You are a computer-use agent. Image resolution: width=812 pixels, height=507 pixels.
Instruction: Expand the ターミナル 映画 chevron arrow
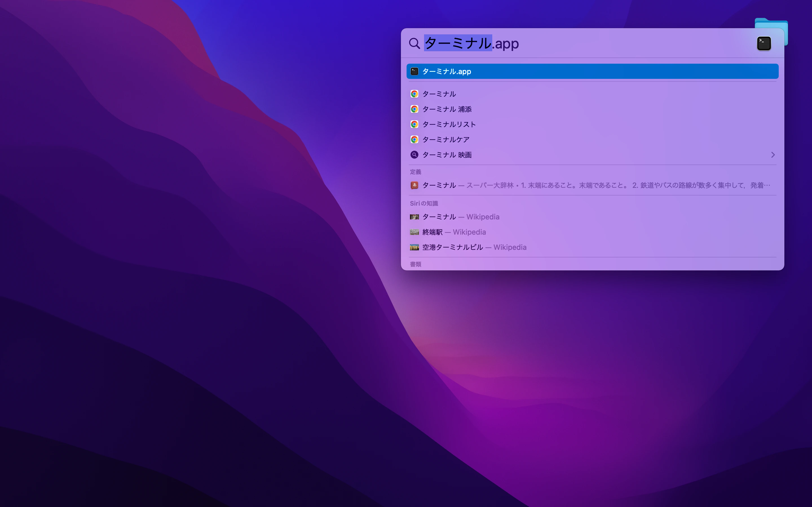click(773, 155)
